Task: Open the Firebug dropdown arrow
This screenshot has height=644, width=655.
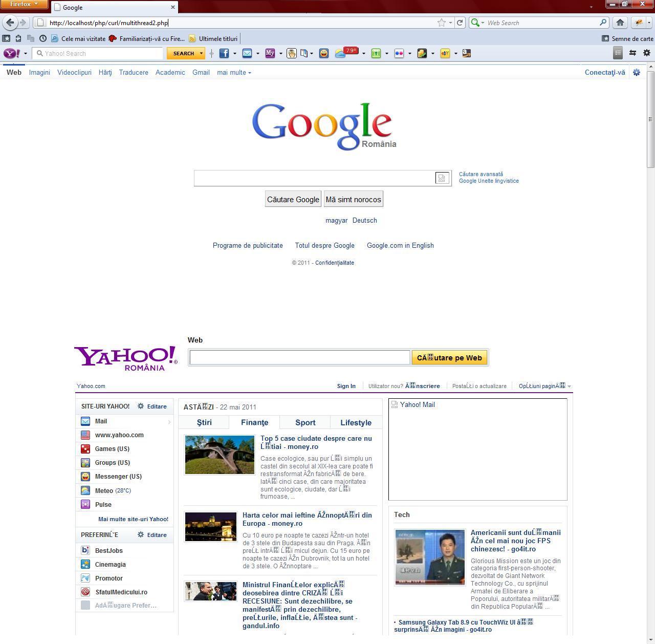Action: 649,23
